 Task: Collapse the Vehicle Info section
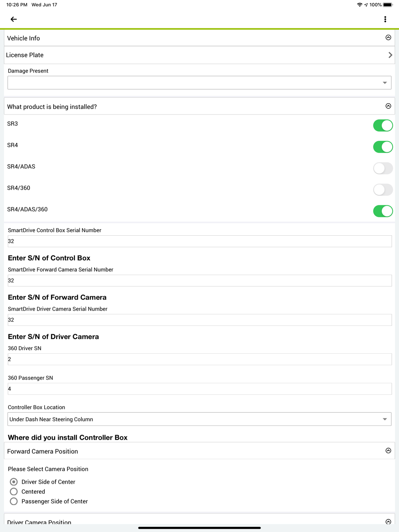(x=388, y=37)
